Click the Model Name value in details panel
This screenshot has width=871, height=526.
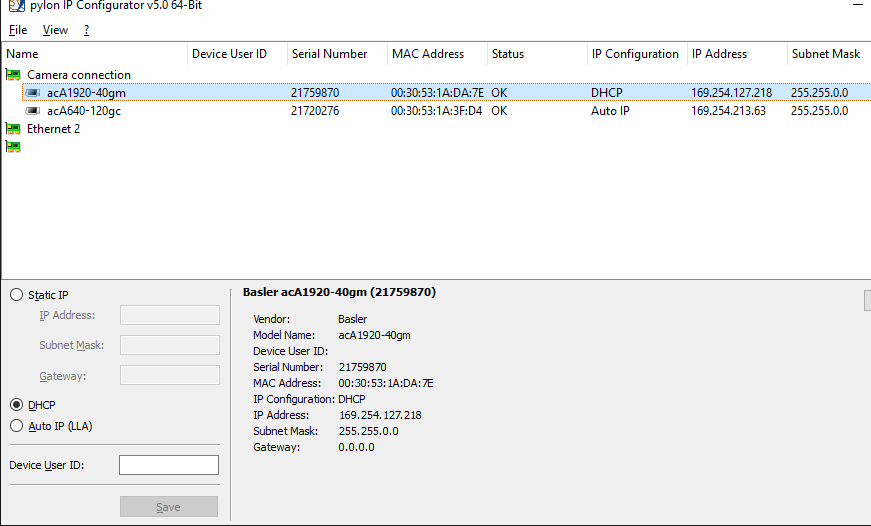click(374, 335)
